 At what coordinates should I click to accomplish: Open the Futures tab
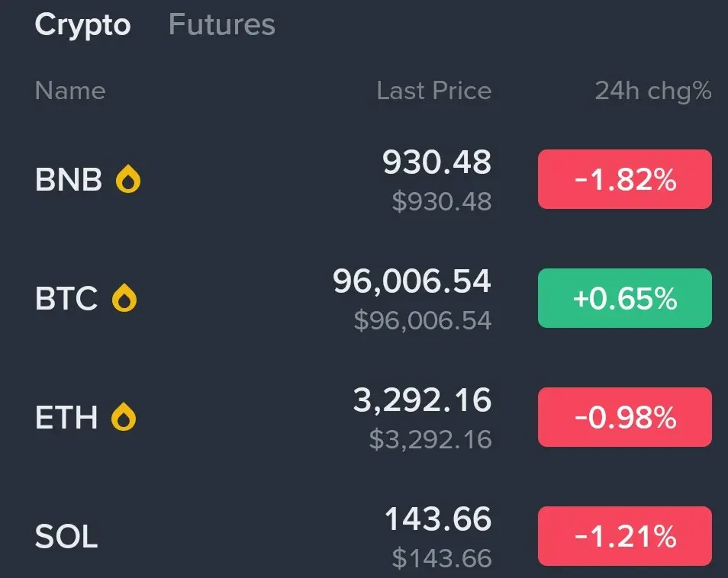pos(222,24)
